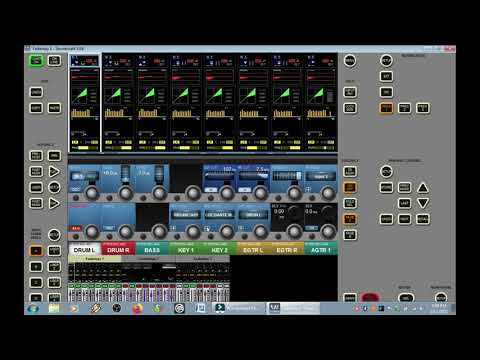Image resolution: width=480 pixels, height=360 pixels.
Task: Switch to the second fader bay tab
Action: [x=148, y=259]
